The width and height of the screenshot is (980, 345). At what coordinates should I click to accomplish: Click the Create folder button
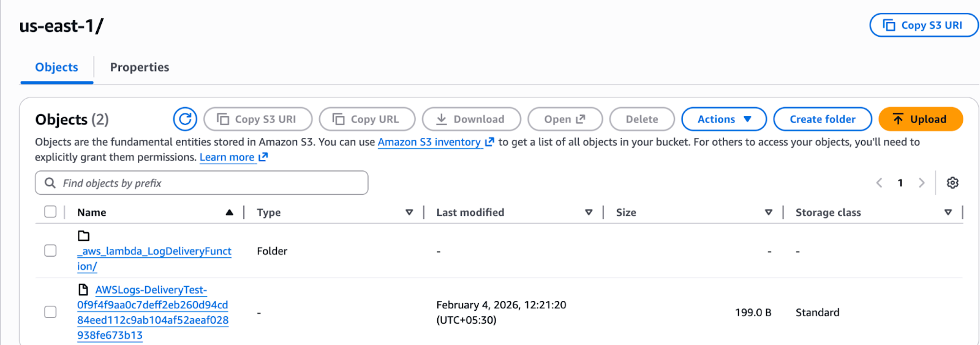pyautogui.click(x=823, y=119)
